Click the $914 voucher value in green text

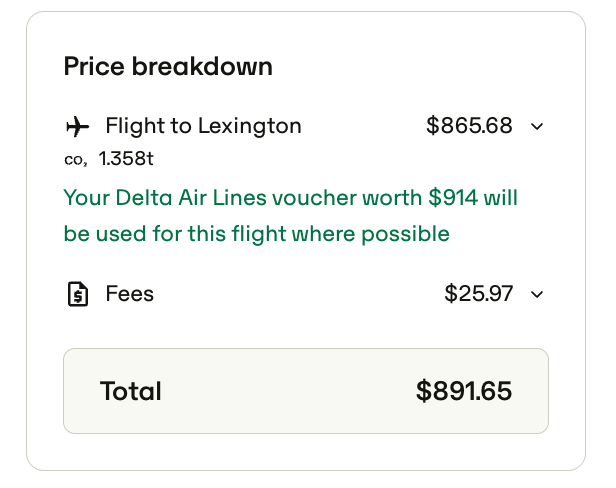[x=453, y=197]
